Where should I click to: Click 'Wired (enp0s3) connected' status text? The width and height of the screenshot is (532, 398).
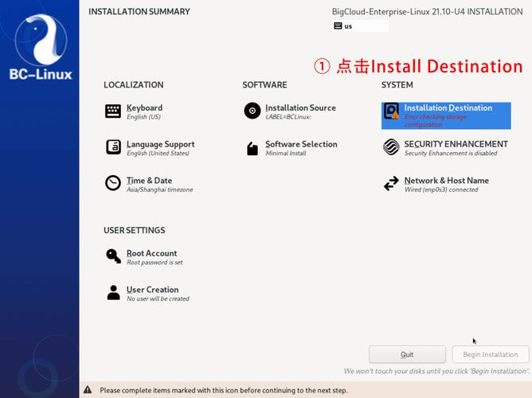coord(440,190)
